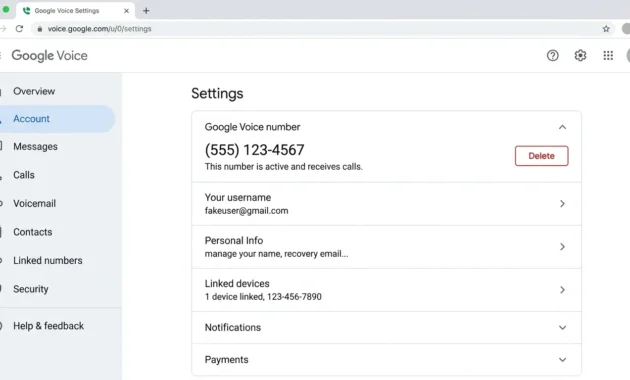Open a new browser tab
The height and width of the screenshot is (380, 630).
pyautogui.click(x=146, y=11)
